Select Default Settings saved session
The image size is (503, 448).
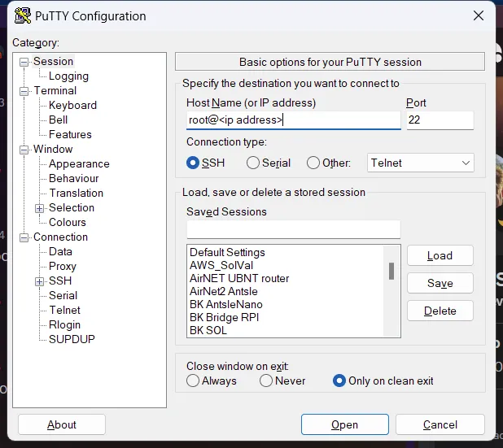(x=227, y=252)
